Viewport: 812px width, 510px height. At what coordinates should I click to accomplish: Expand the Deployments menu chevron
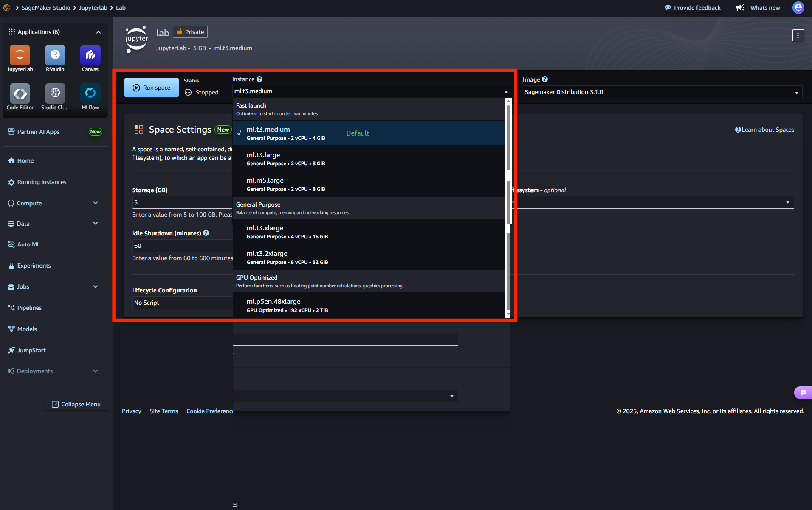click(x=96, y=371)
